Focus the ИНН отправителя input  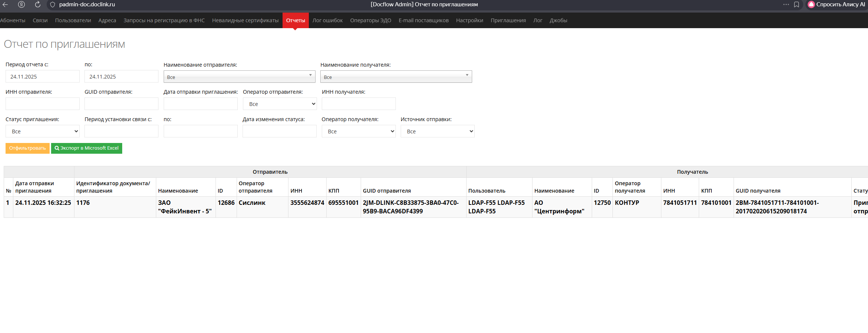[43, 104]
